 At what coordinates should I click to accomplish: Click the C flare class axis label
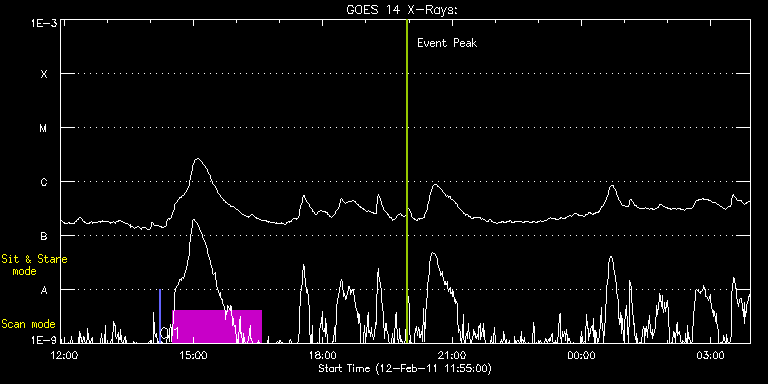coord(44,182)
